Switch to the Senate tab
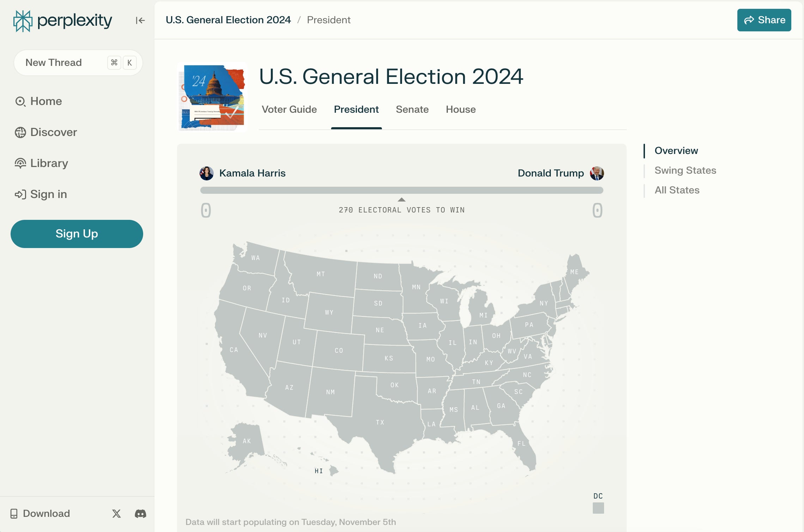The width and height of the screenshot is (804, 532). point(412,110)
